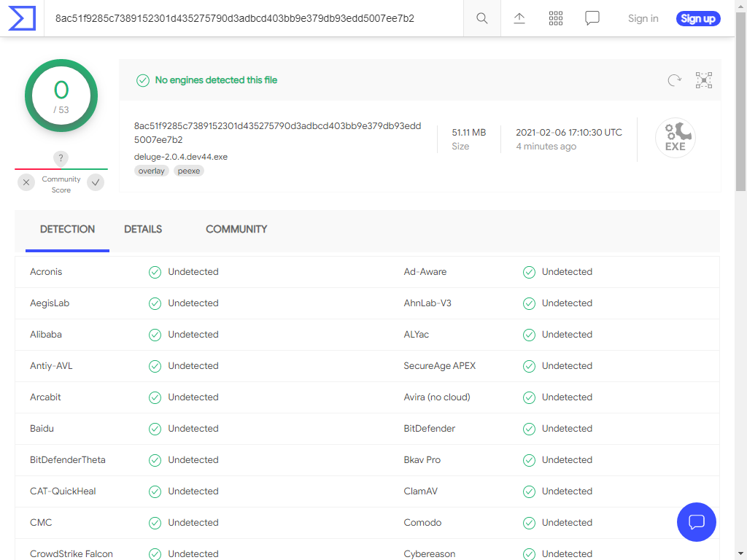Click Undetected text in the AegisLab row

click(193, 303)
